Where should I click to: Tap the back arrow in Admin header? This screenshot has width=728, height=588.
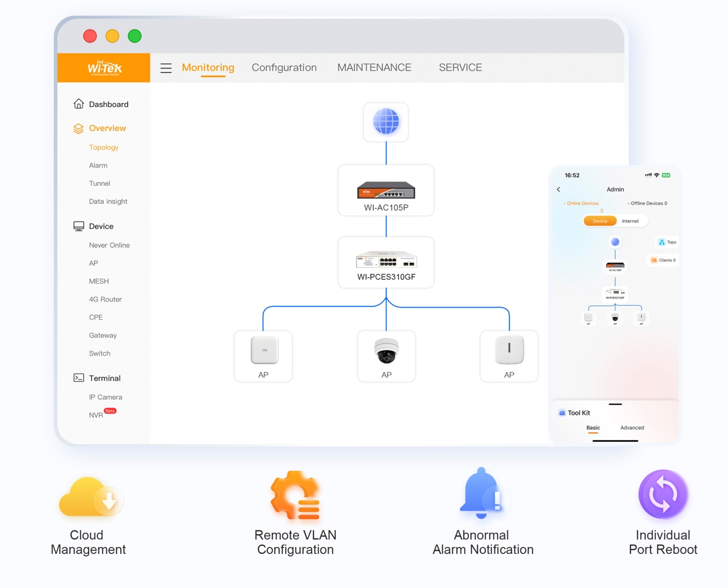click(x=559, y=189)
